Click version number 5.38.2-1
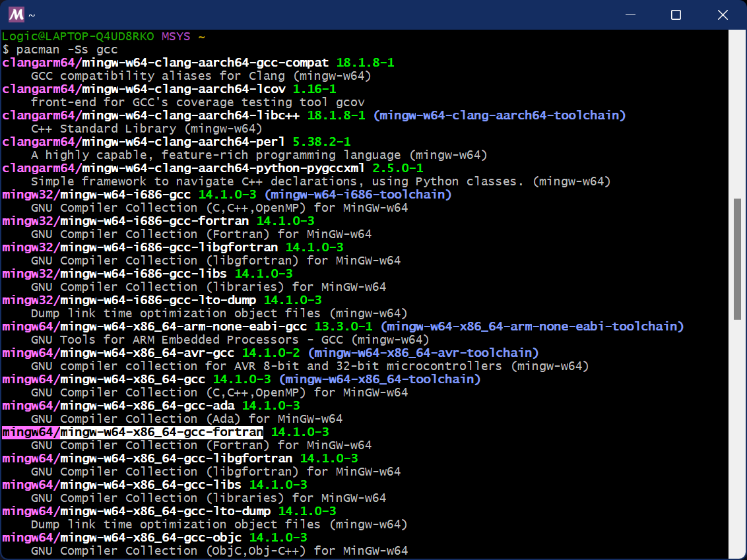747x560 pixels. tap(321, 142)
